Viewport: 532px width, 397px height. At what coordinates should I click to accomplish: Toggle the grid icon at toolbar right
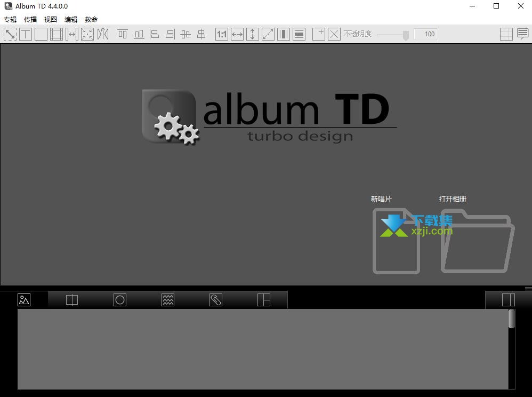(506, 34)
